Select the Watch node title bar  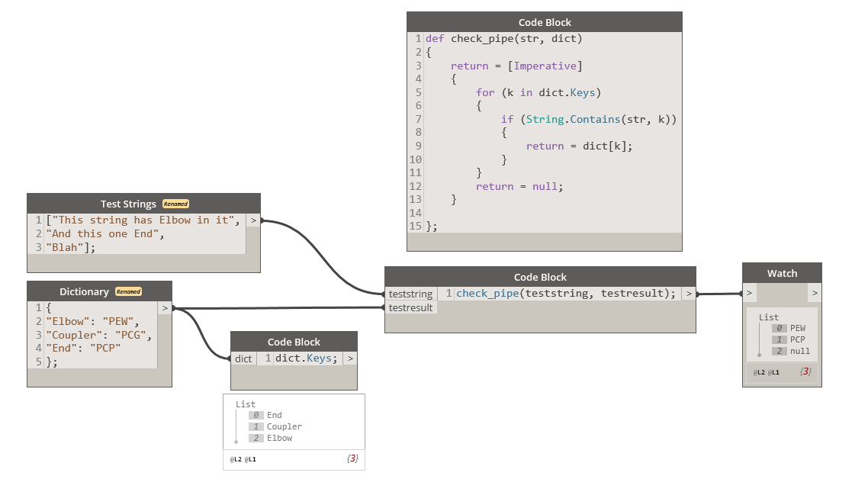[782, 273]
